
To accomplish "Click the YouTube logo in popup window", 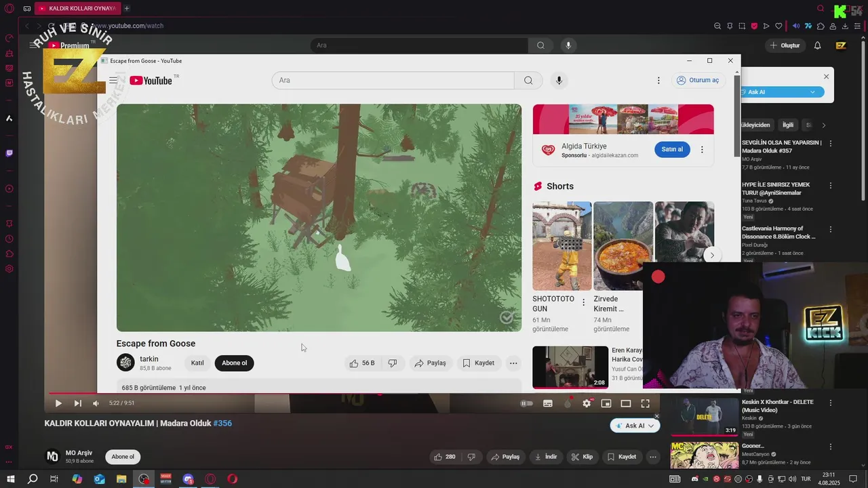I will (x=151, y=81).
